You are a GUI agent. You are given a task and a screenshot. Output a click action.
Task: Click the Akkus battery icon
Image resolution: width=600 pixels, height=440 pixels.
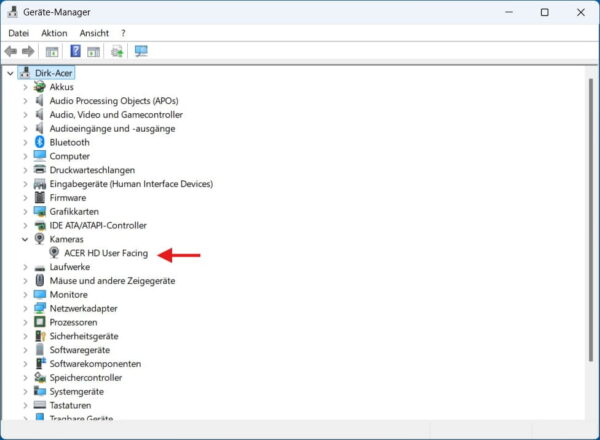pyautogui.click(x=39, y=87)
